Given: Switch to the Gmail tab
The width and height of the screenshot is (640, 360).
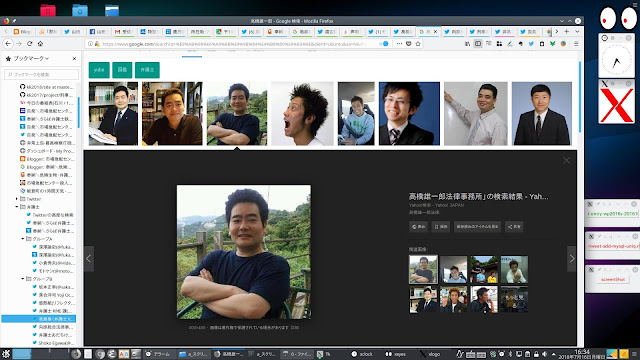Looking at the screenshot, I should pos(123,31).
